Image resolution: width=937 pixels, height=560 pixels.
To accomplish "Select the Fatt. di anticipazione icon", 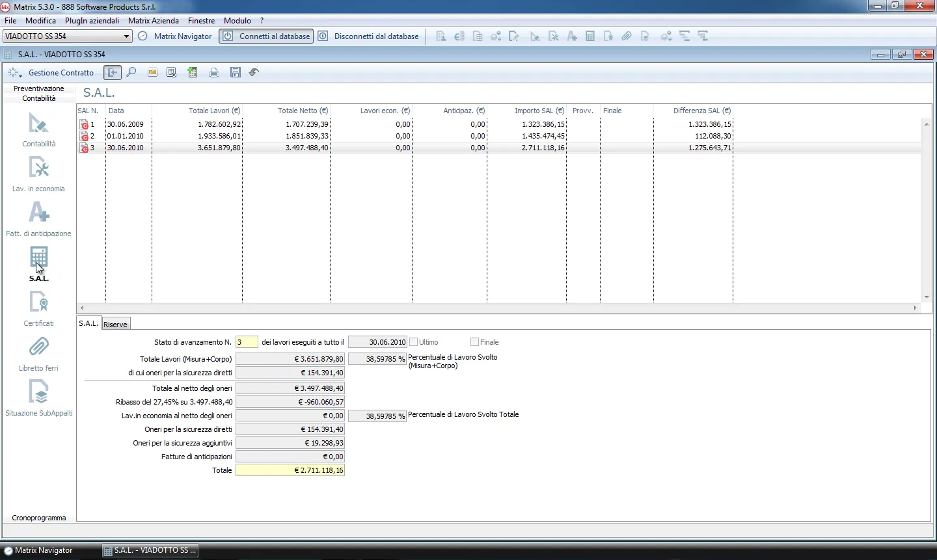I will point(38,214).
